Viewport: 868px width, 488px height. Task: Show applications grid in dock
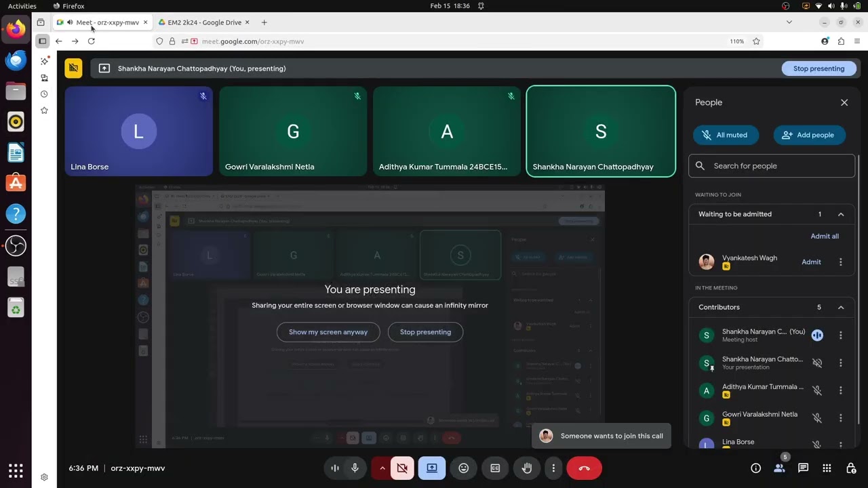point(16,470)
